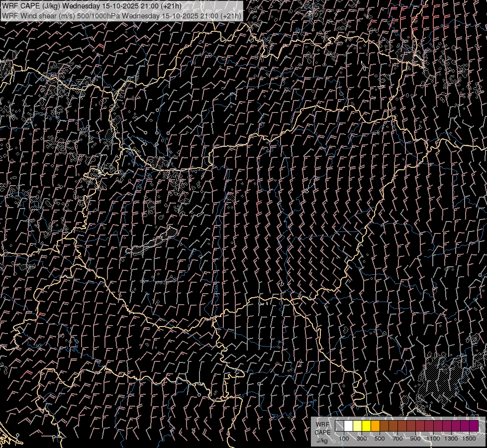Click the stippled Lake Balaton shape
Image resolution: width=487 pixels, height=448 pixels.
(x=149, y=244)
